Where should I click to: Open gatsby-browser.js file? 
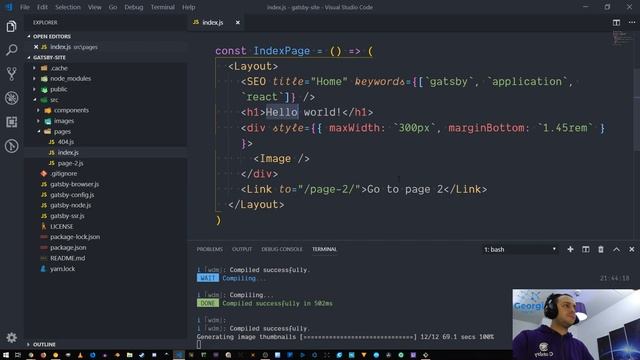coord(74,184)
